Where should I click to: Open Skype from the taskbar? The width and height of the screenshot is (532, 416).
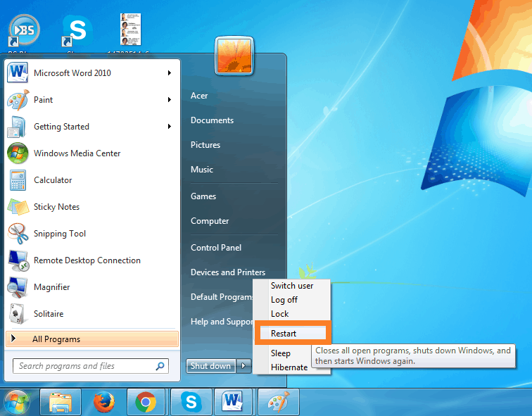point(191,402)
